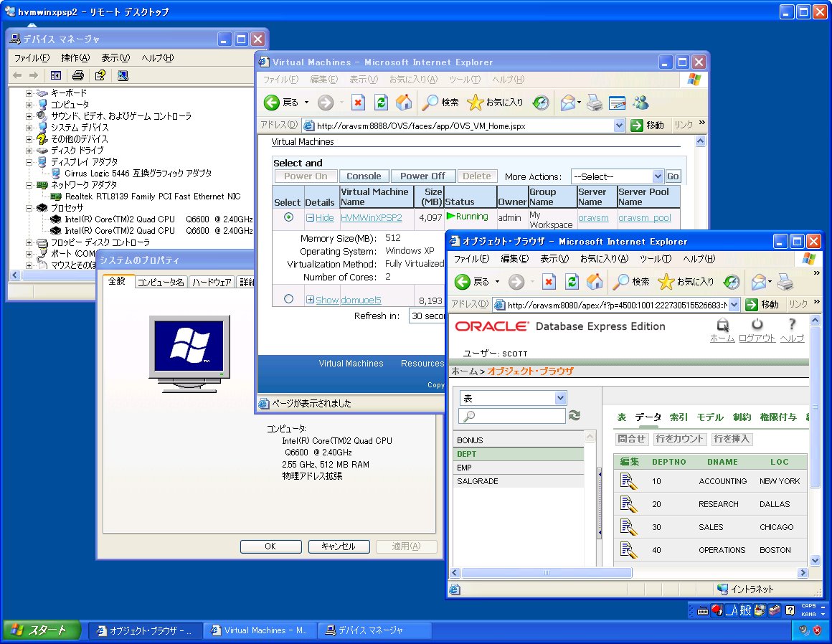This screenshot has width=832, height=644.
Task: Open ファイル menu in Object Browser window
Action: (x=471, y=259)
